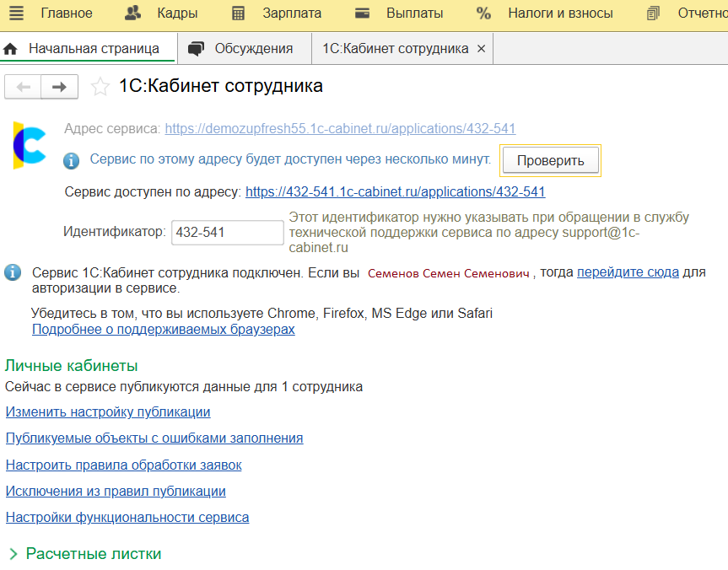Open Исключения из правил публикации link
The height and width of the screenshot is (570, 728).
pos(116,491)
